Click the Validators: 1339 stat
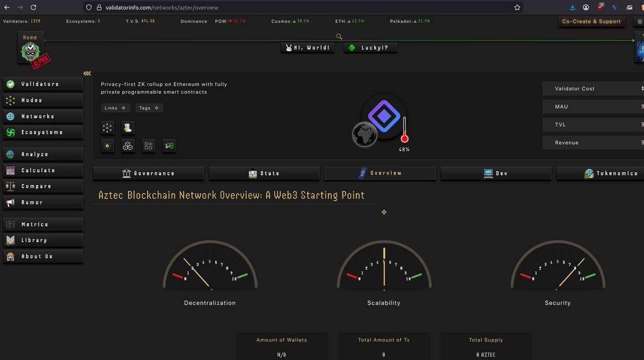644x360 pixels. click(x=21, y=21)
